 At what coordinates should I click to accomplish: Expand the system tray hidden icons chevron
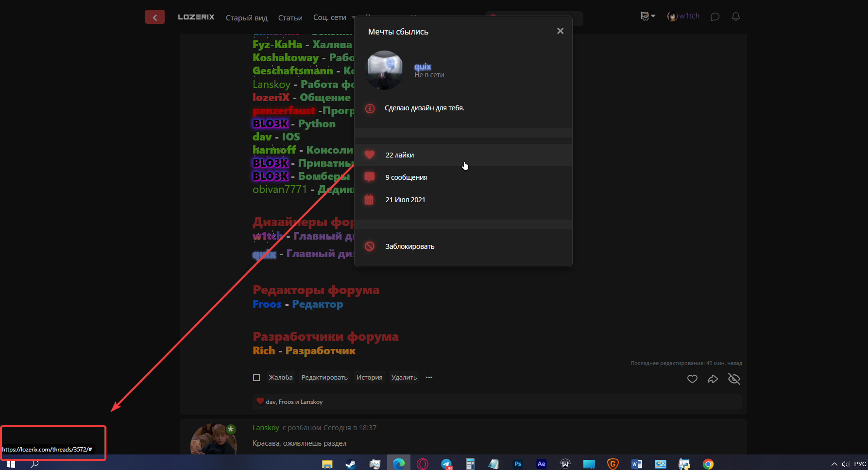pyautogui.click(x=834, y=464)
